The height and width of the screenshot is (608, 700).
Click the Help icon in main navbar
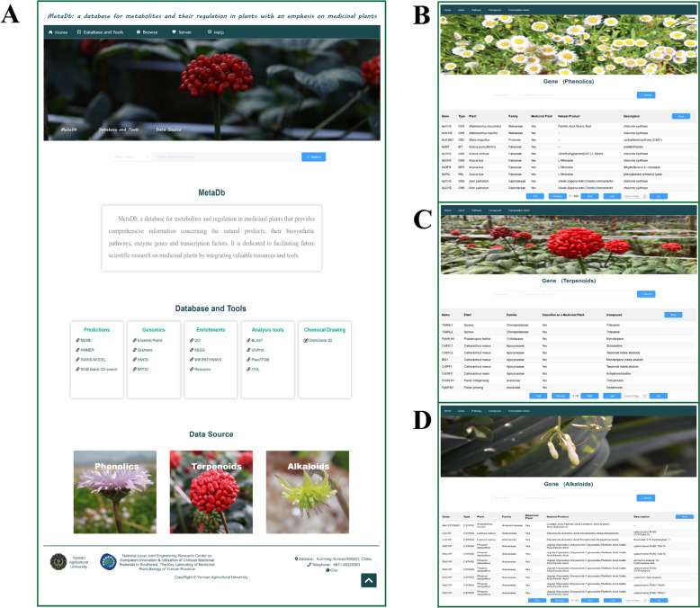point(210,32)
